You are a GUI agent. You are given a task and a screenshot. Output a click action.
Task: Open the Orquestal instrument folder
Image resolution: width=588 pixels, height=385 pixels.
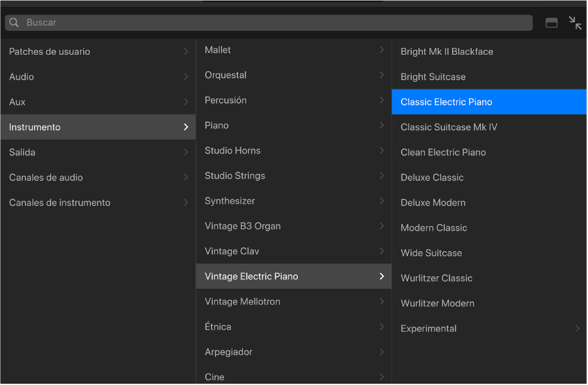point(293,75)
